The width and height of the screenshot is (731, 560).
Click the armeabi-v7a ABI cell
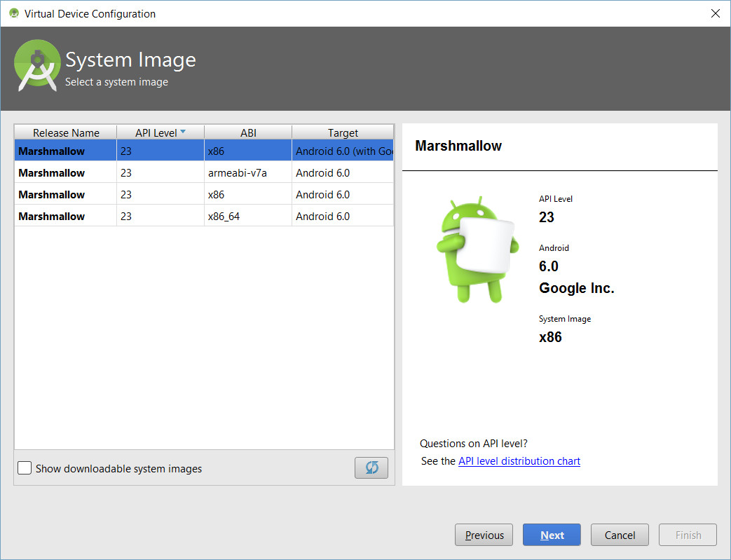coord(248,173)
